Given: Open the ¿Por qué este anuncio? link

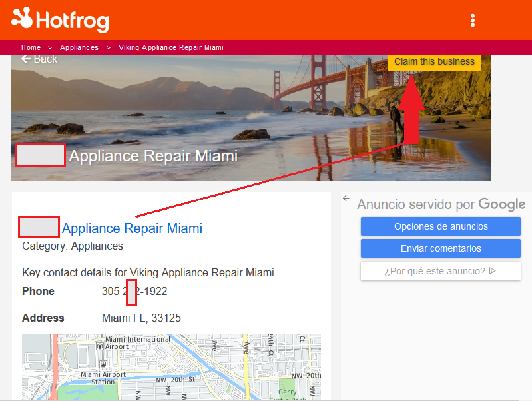Looking at the screenshot, I should 440,271.
